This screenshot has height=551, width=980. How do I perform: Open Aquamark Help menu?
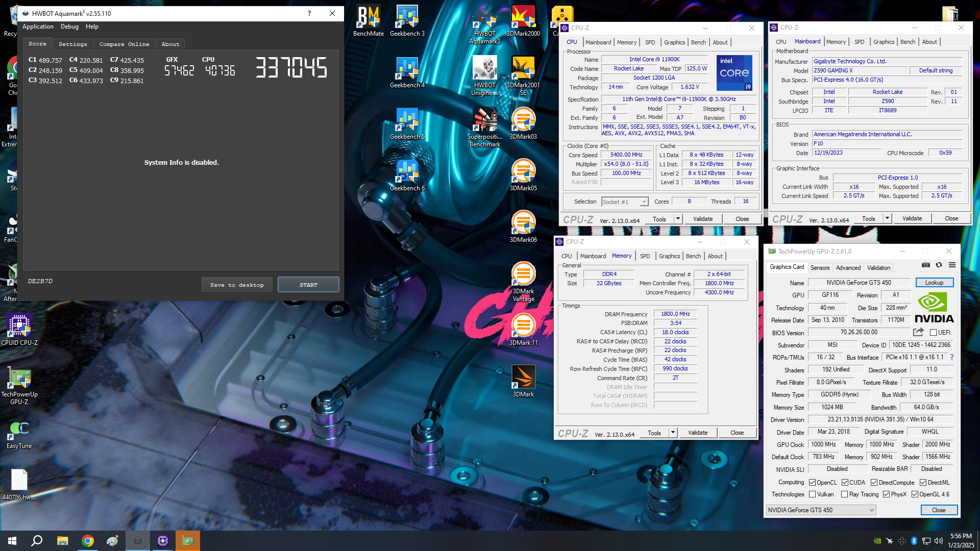[92, 27]
